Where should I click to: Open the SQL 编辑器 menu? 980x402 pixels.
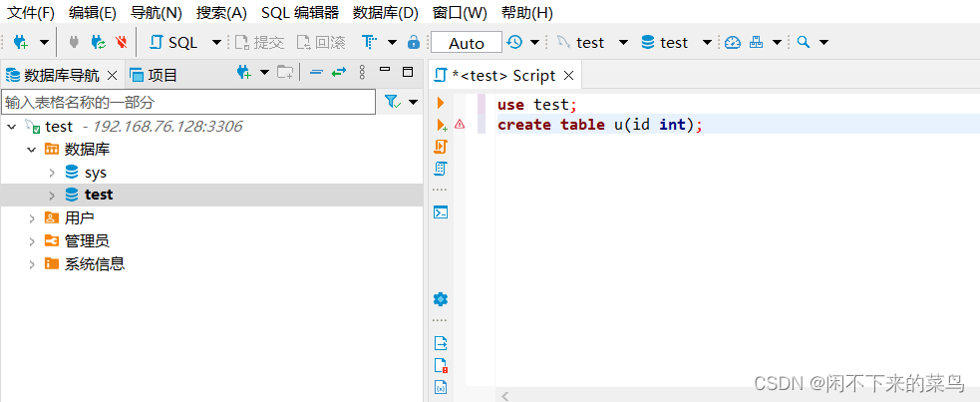(300, 13)
